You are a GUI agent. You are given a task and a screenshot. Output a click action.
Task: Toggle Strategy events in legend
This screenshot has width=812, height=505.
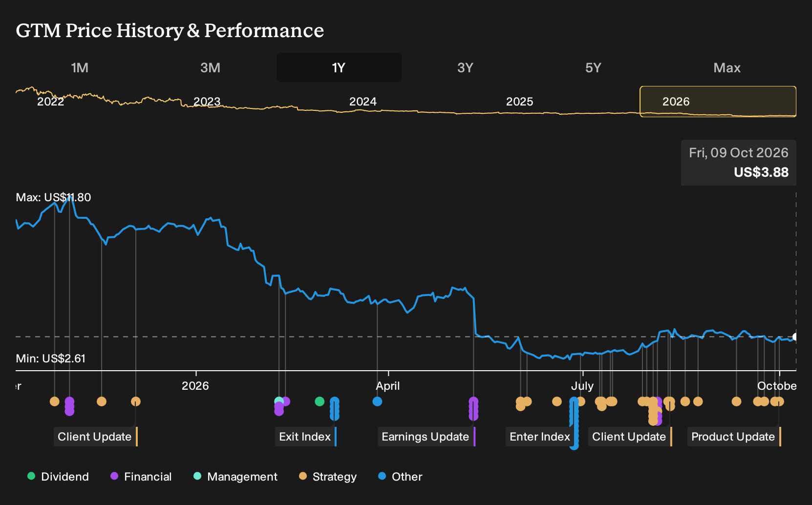pyautogui.click(x=328, y=477)
